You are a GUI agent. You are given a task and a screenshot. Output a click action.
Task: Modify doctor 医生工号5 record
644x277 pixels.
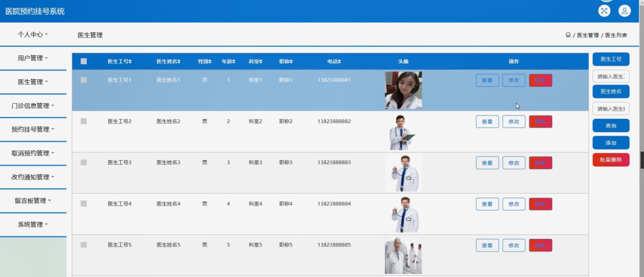[514, 245]
